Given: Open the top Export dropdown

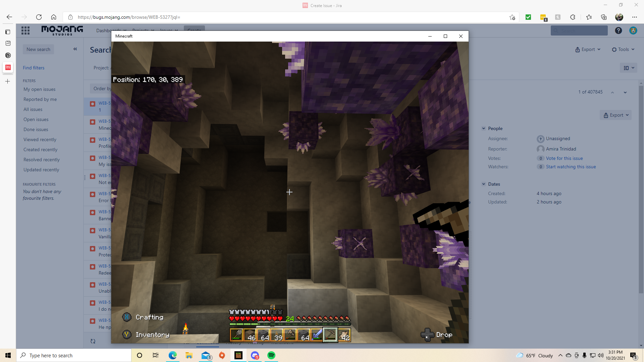Looking at the screenshot, I should click(x=588, y=49).
